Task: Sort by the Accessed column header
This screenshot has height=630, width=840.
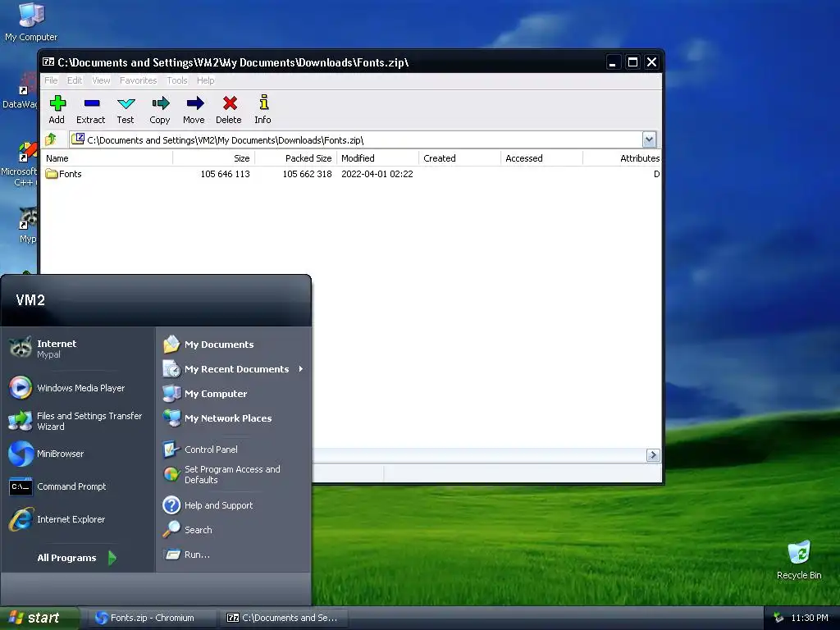Action: click(x=541, y=158)
